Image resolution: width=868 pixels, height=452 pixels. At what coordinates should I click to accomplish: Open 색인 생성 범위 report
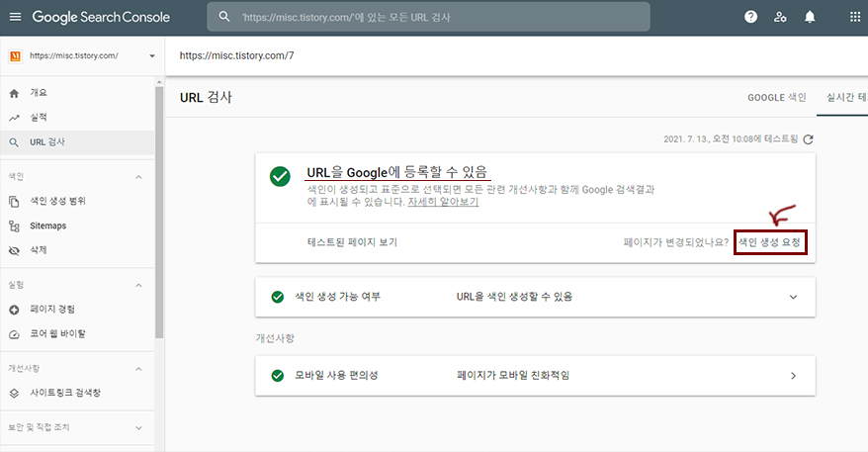click(77, 201)
